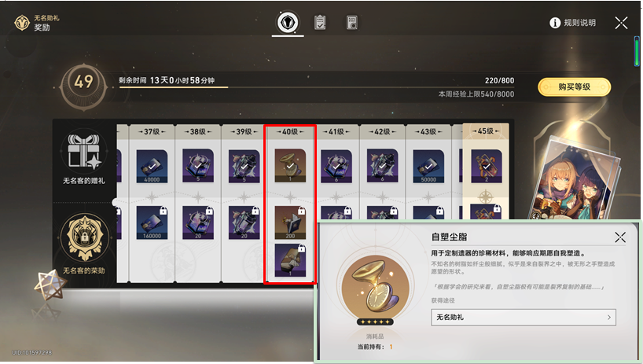The width and height of the screenshot is (643, 364).
Task: Click the level 49 experience progress bar
Action: point(316,87)
